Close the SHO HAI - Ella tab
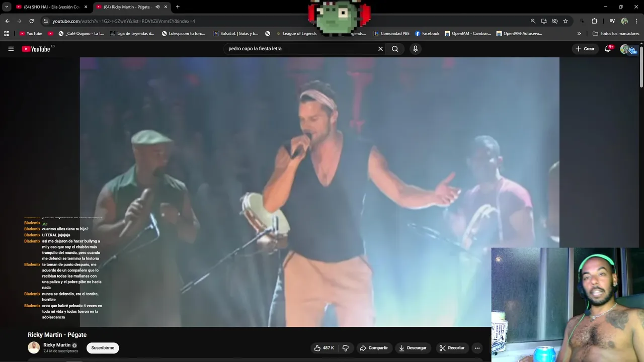The height and width of the screenshot is (362, 644). [x=86, y=7]
